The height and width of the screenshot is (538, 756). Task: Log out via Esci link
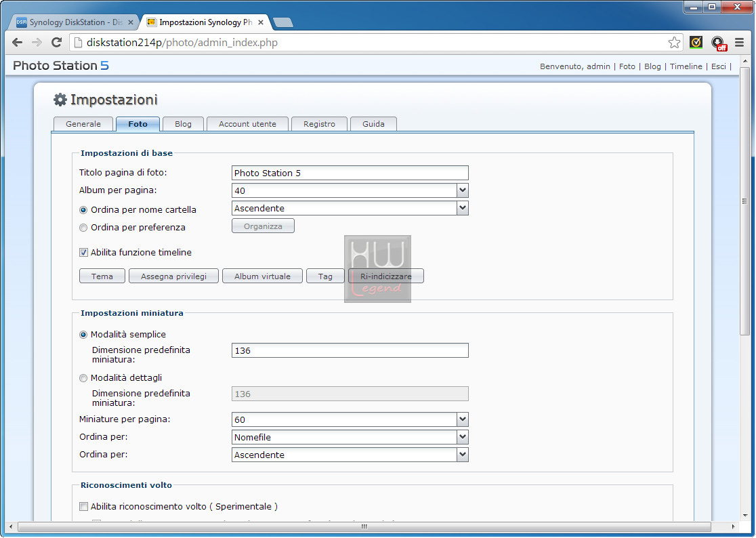point(718,66)
